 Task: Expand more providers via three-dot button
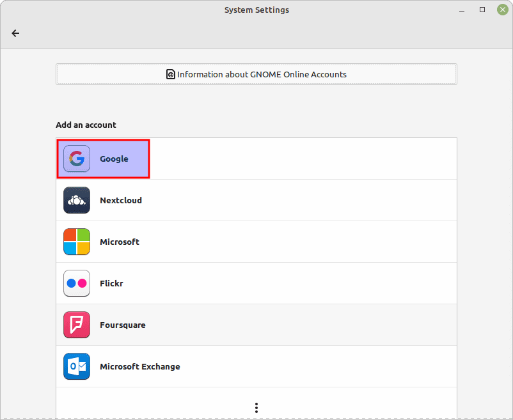coord(256,407)
